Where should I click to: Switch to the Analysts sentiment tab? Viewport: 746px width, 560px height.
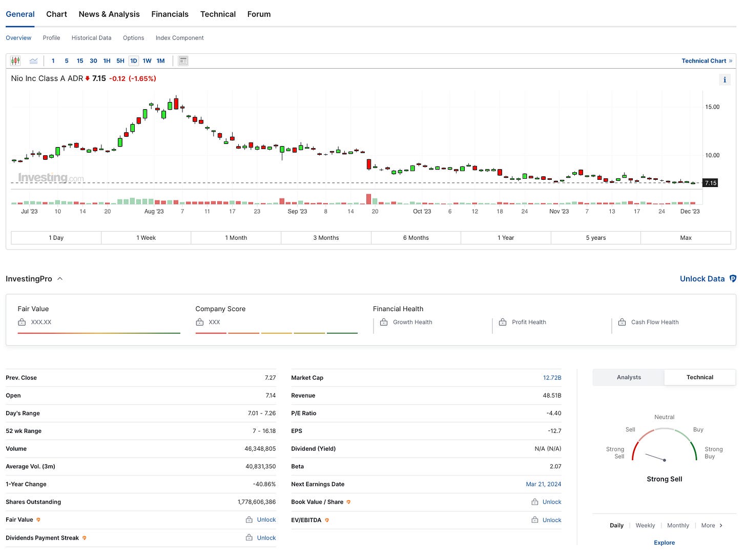(x=629, y=378)
